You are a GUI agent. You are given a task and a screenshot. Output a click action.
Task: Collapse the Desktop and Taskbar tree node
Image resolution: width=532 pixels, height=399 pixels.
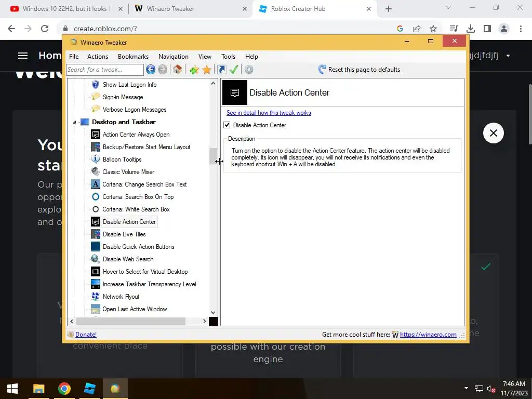coord(74,122)
